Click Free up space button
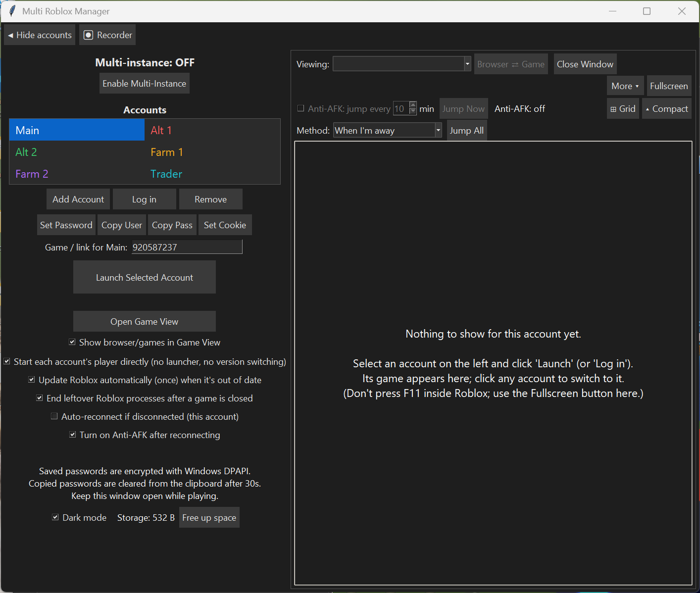The width and height of the screenshot is (700, 593). pos(209,517)
